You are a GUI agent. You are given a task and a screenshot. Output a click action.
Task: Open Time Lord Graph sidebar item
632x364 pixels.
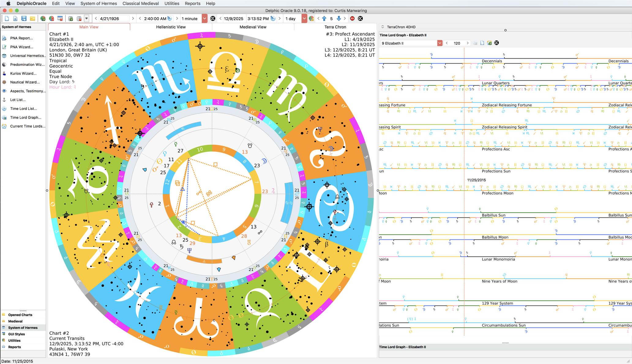(x=26, y=117)
